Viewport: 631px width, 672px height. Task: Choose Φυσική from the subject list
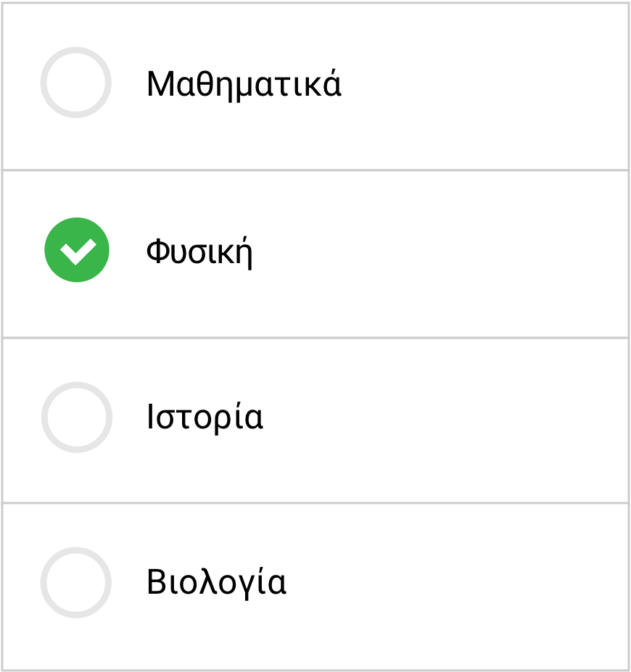click(201, 249)
